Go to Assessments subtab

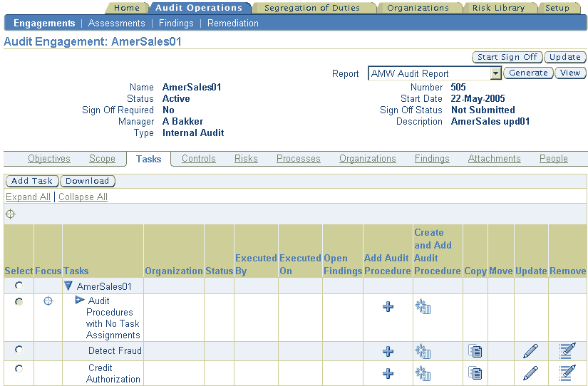tap(117, 24)
